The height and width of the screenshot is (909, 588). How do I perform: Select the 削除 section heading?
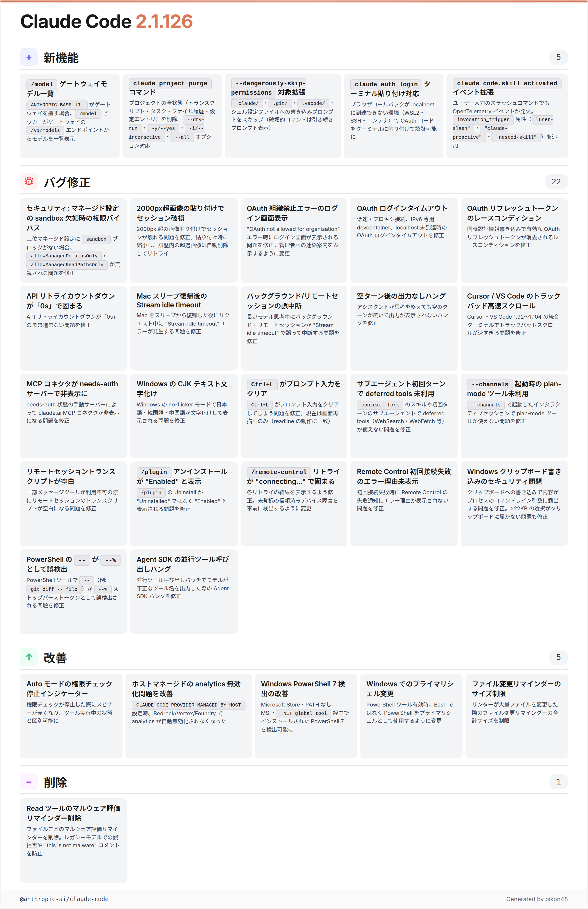pyautogui.click(x=55, y=783)
